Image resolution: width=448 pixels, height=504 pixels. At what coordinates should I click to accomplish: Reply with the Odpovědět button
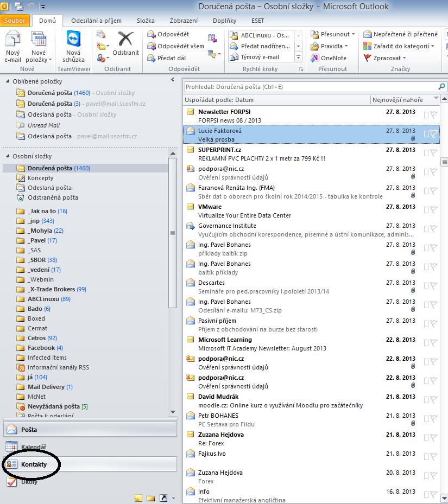point(168,34)
